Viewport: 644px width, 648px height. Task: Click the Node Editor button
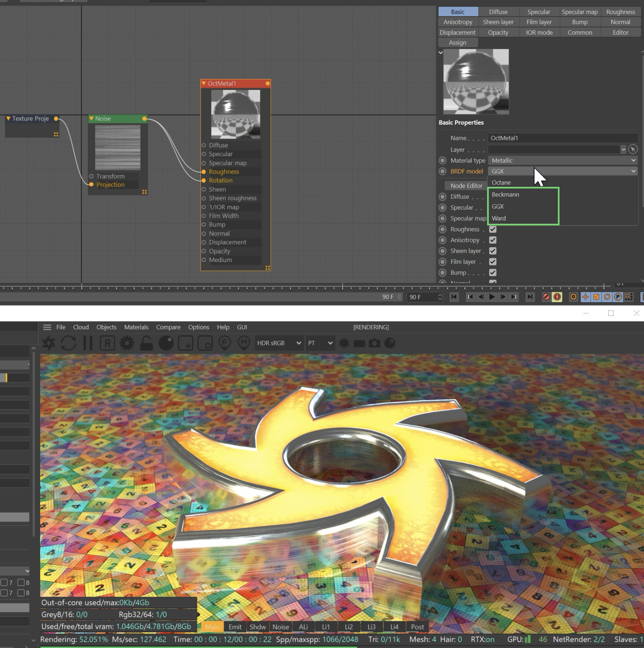(466, 186)
